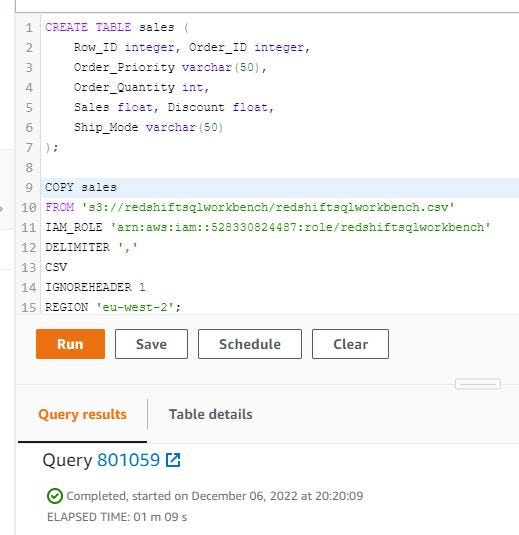The width and height of the screenshot is (519, 535).
Task: Run the SQL query
Action: point(70,344)
